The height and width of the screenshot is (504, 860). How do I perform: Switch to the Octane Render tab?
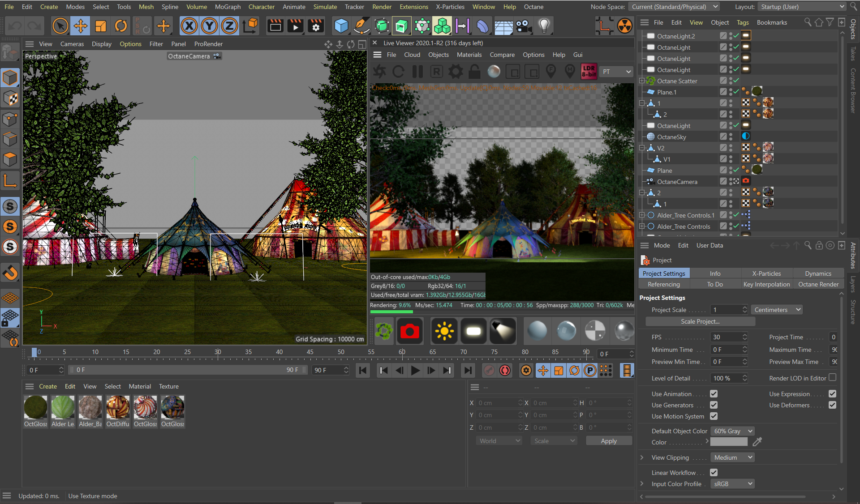tap(818, 284)
